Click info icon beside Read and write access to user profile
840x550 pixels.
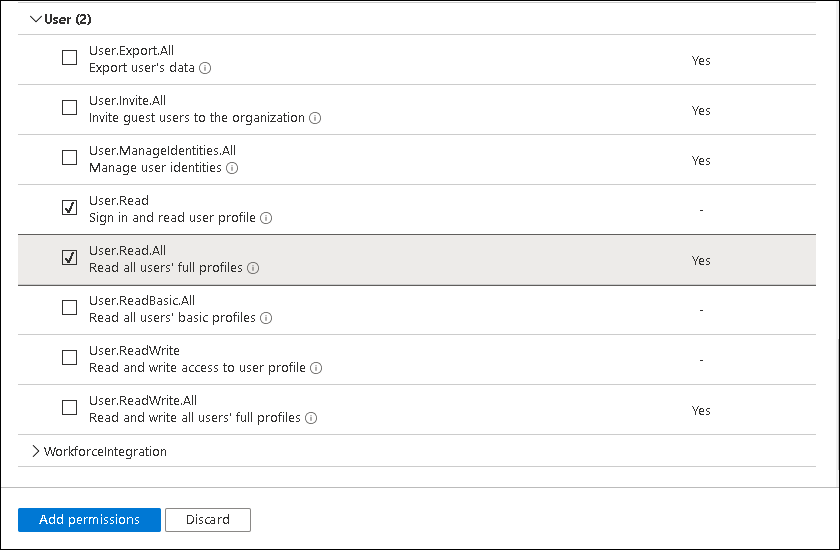[316, 368]
